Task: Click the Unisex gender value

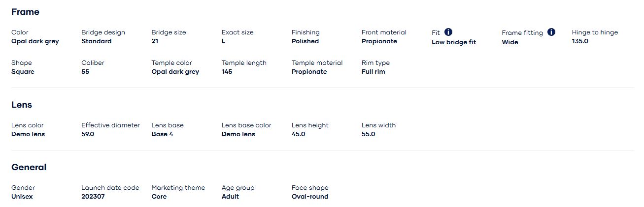Action: [22, 197]
